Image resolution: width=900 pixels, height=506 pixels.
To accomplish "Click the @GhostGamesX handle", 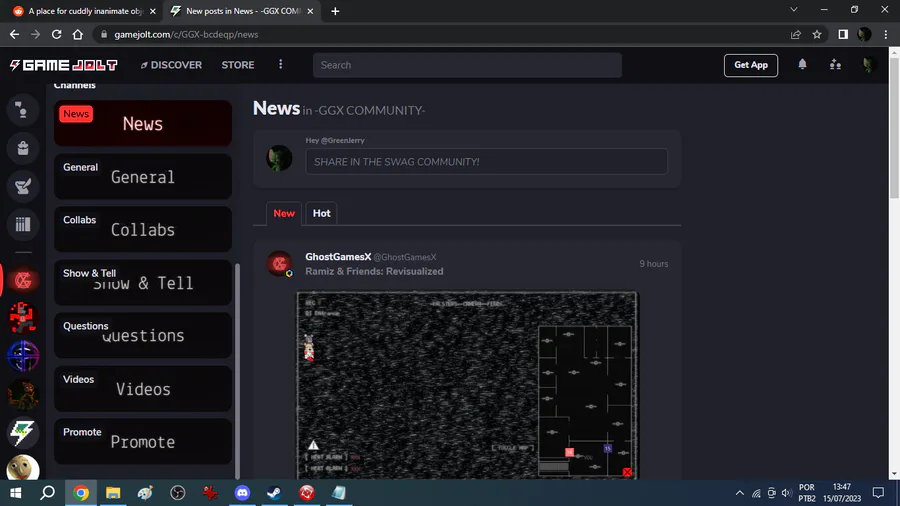I will click(x=405, y=257).
